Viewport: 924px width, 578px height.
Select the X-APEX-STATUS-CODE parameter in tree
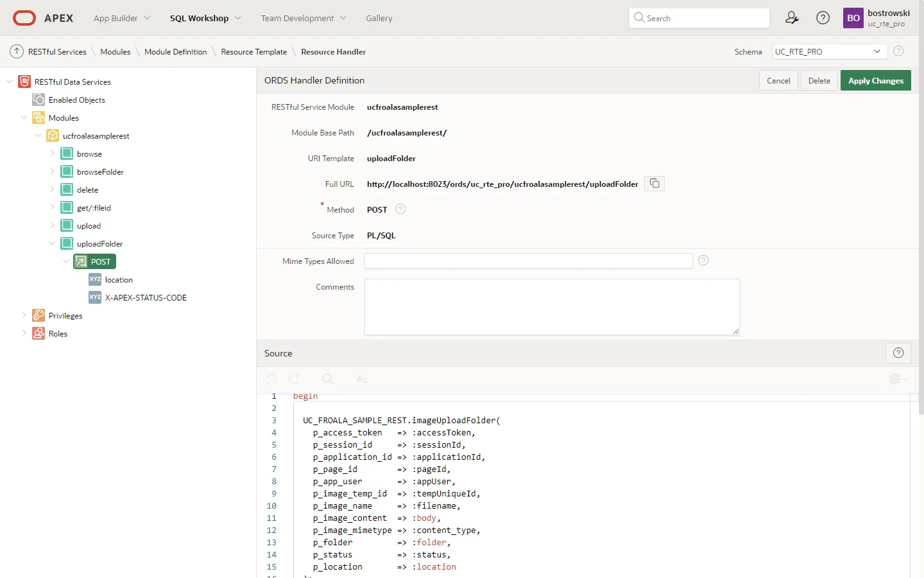146,297
